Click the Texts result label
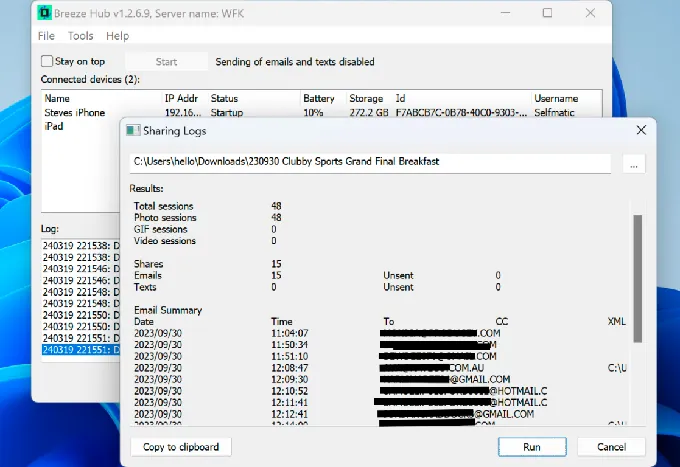The height and width of the screenshot is (467, 680). [145, 287]
